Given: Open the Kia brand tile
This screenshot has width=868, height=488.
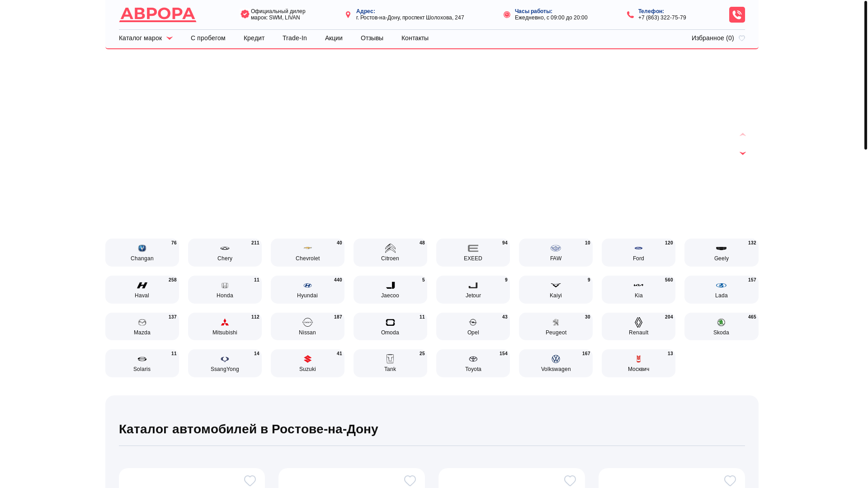Looking at the screenshot, I should [638, 290].
